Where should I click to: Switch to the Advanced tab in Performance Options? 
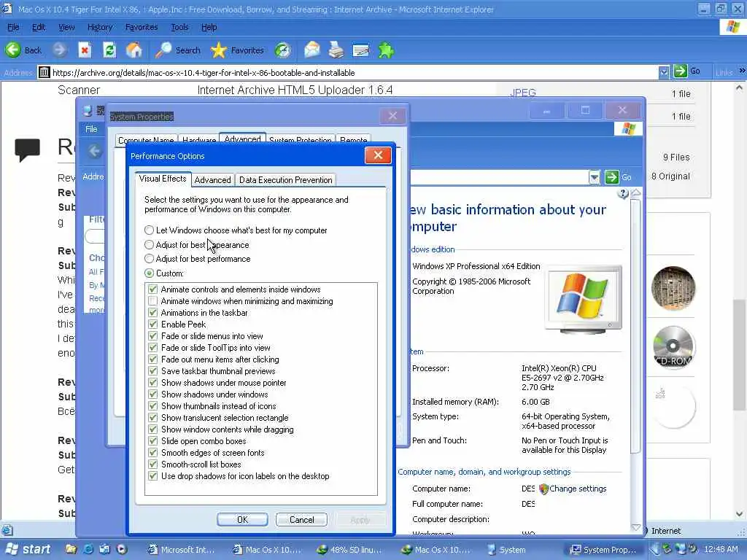coord(212,180)
